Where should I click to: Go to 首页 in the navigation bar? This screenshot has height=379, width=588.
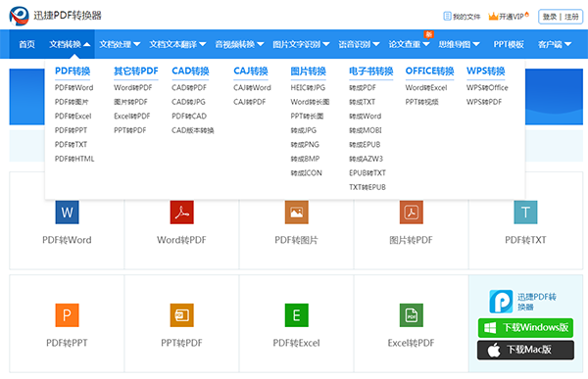(x=27, y=44)
